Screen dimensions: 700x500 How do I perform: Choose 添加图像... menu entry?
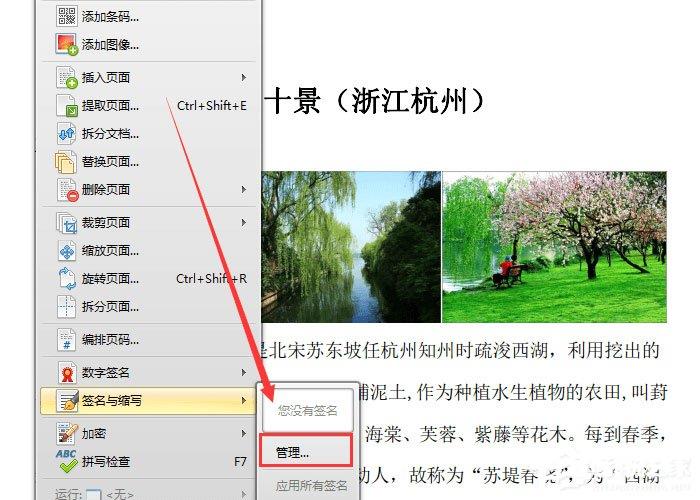147,45
